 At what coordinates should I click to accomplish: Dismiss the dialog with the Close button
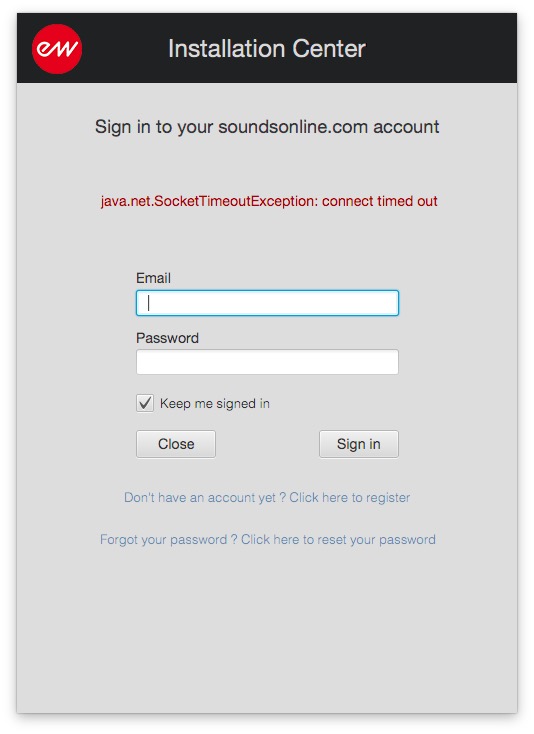click(176, 444)
